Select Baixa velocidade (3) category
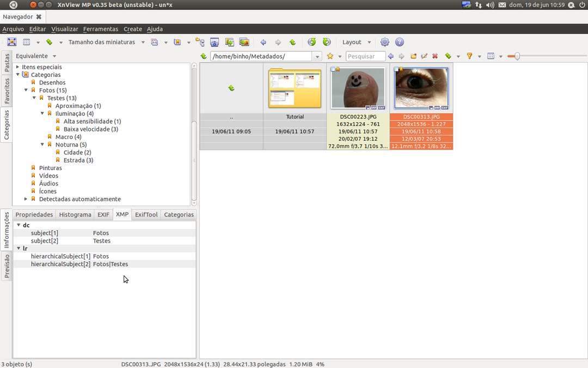 pos(91,129)
